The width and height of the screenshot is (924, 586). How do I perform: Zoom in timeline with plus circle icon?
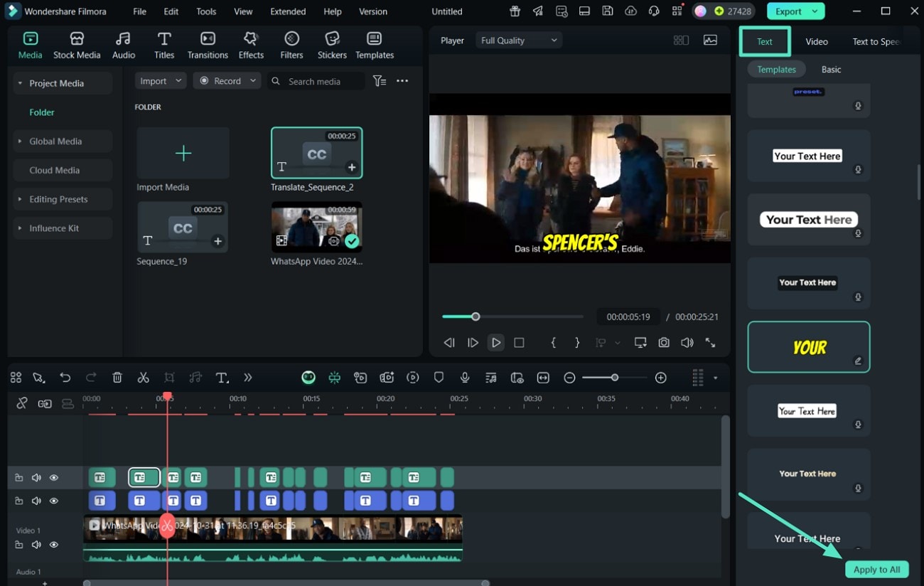point(660,378)
